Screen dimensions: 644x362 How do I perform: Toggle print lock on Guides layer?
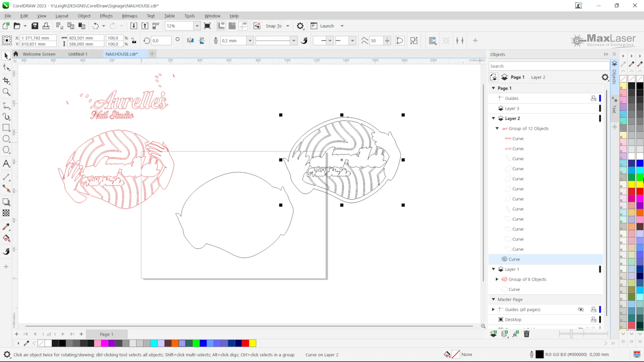tap(593, 98)
